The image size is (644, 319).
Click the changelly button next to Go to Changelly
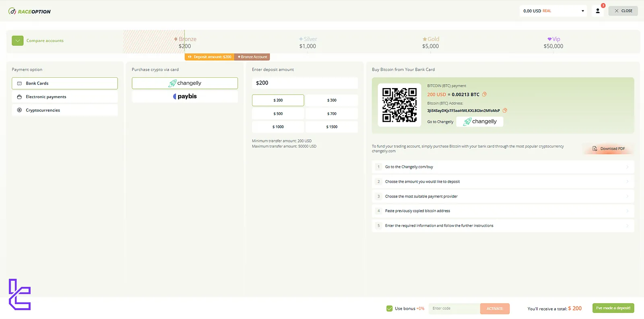tap(480, 121)
